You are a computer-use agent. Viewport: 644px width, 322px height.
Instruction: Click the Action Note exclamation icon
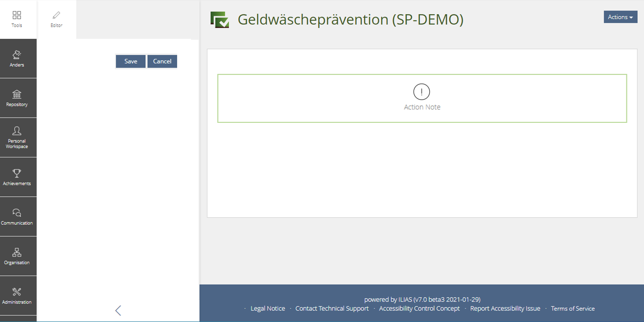click(421, 92)
